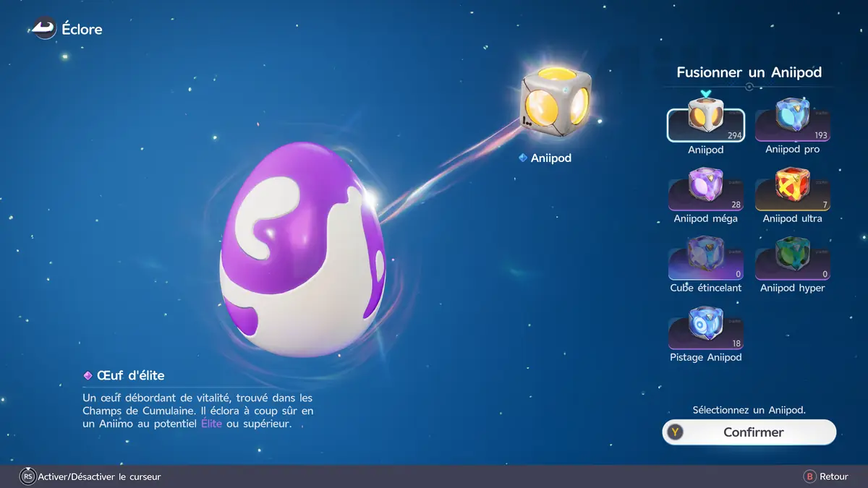Choose the red Aniipod ultra cube
868x488 pixels.
pos(792,189)
